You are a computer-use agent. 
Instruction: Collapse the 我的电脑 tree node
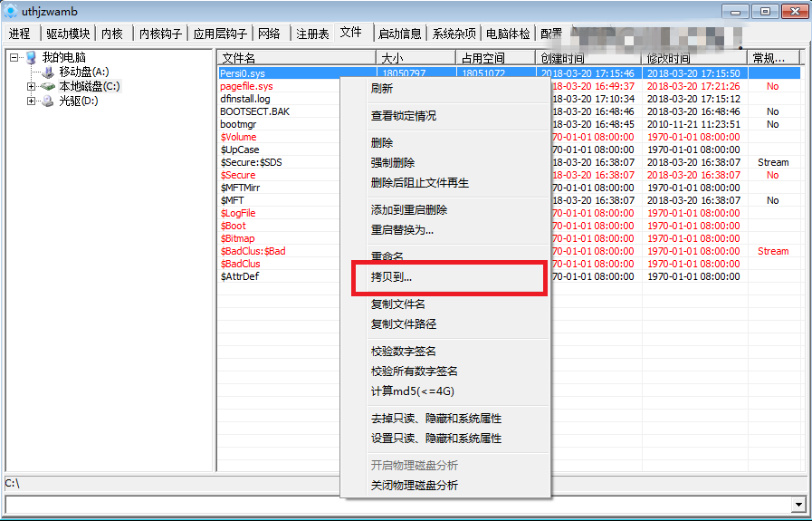(x=14, y=58)
